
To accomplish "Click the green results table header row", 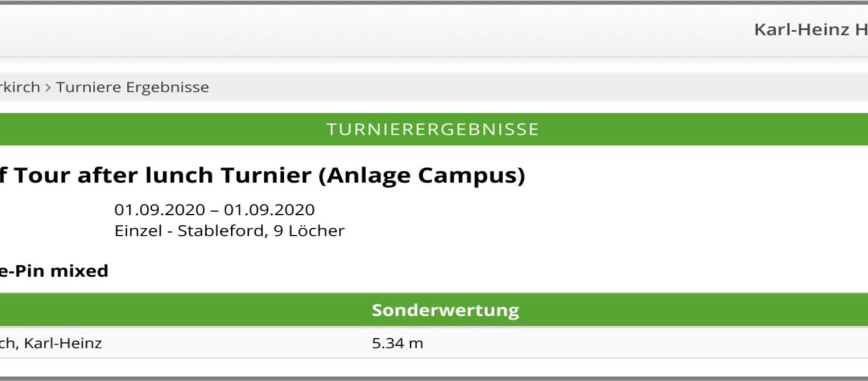I will 433,309.
